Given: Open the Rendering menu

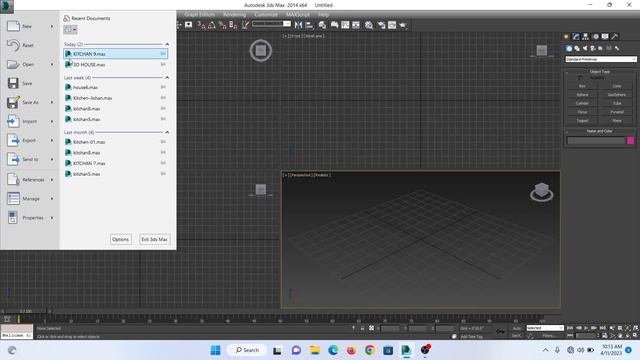Looking at the screenshot, I should 234,14.
